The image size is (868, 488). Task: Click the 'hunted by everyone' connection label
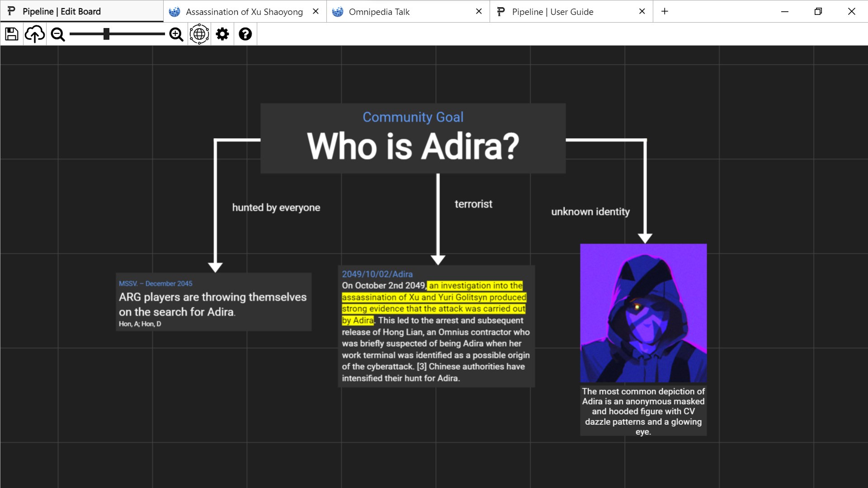coord(276,207)
